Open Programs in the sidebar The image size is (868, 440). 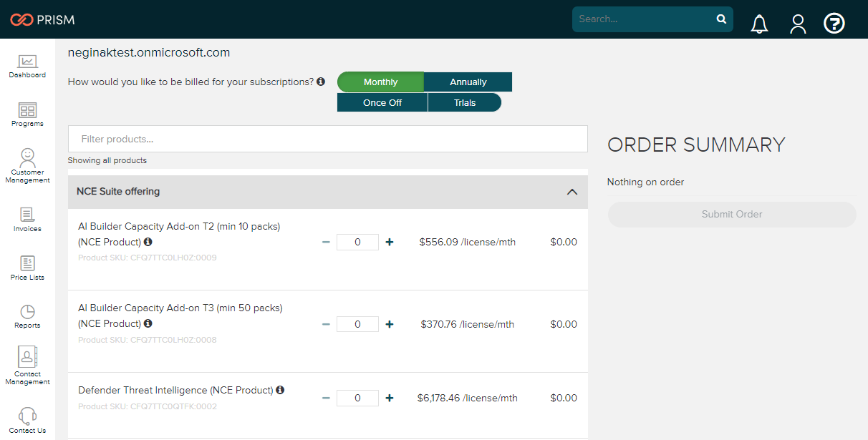click(x=27, y=114)
